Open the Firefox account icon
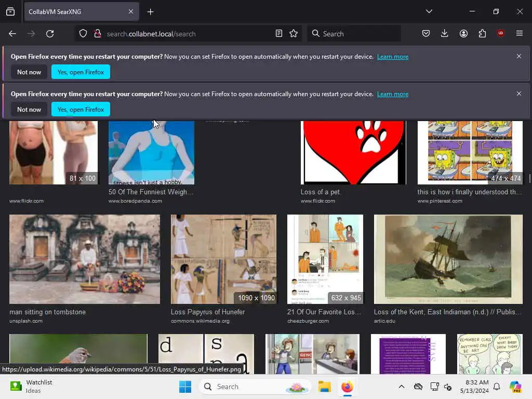The width and height of the screenshot is (532, 399). click(463, 33)
